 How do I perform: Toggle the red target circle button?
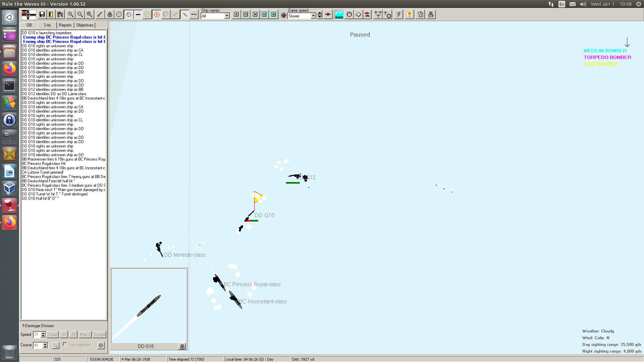click(x=157, y=14)
